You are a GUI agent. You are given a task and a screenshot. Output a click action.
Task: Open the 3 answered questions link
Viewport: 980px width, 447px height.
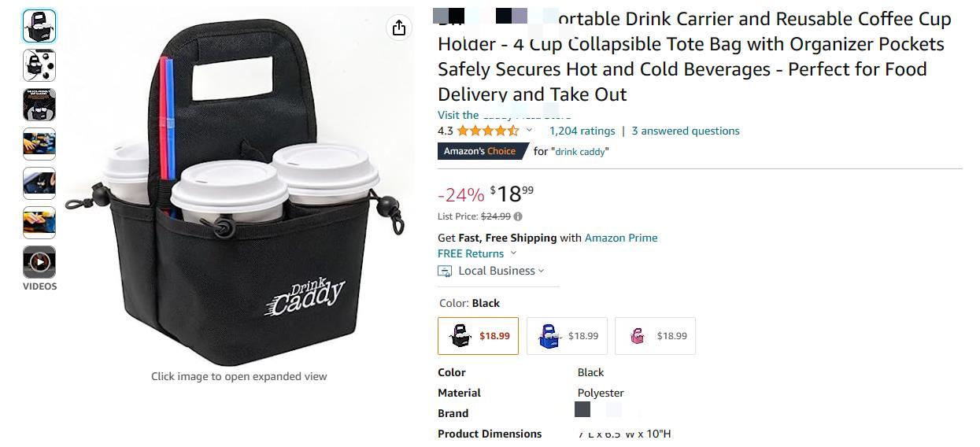tap(686, 131)
